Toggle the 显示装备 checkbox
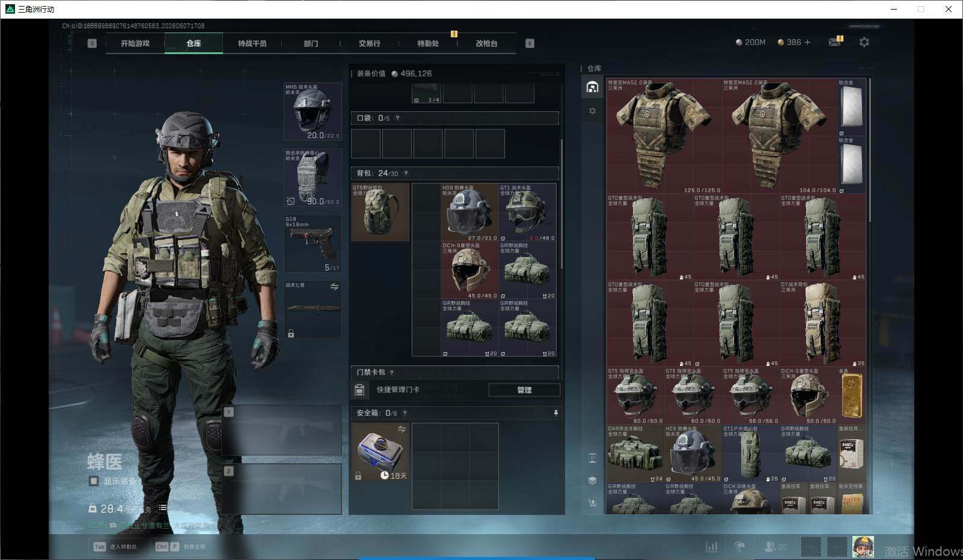Image resolution: width=963 pixels, height=560 pixels. tap(94, 481)
